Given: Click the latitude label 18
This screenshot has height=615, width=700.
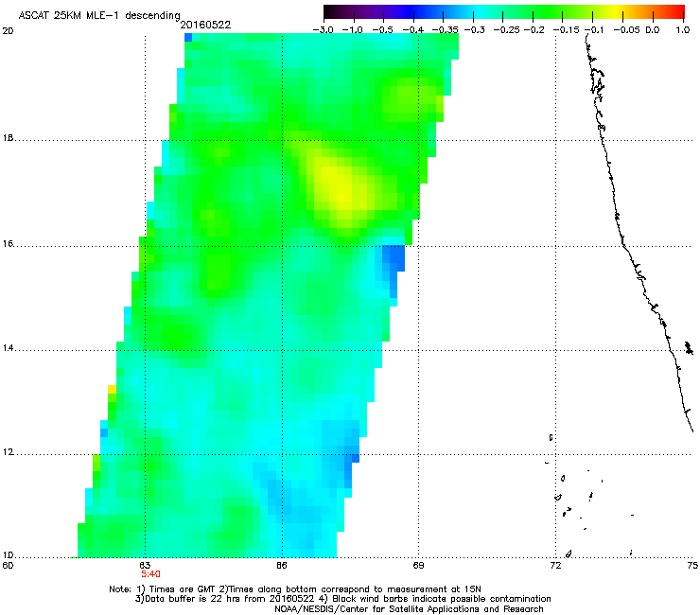Looking at the screenshot, I should point(8,138).
